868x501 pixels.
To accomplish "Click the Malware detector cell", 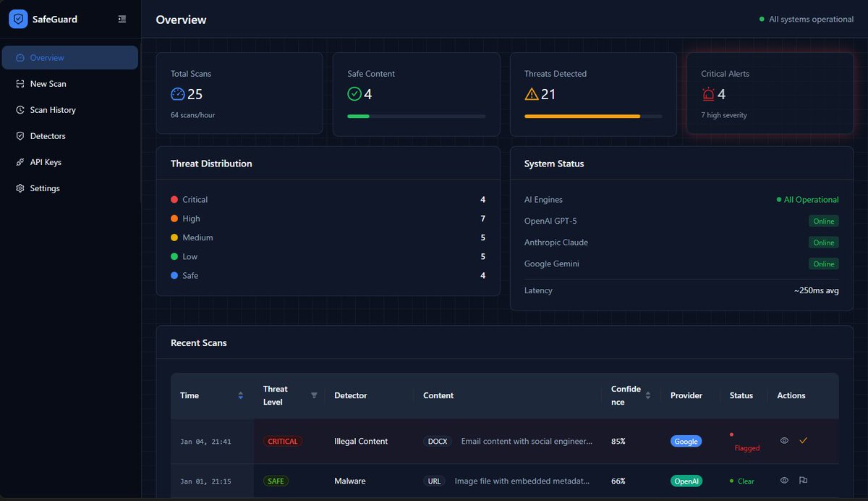I will 350,481.
